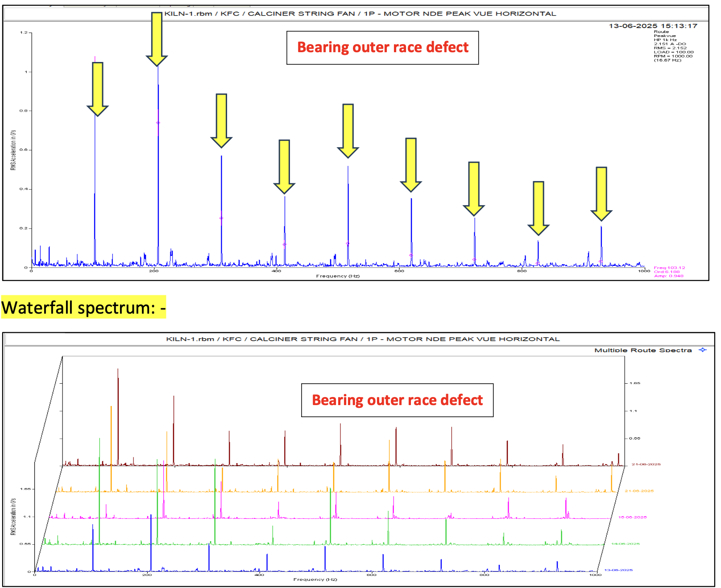Screen dimensions: 721x588
Task: Select the green 14-06-2025 trace date label
Action: pos(625,543)
